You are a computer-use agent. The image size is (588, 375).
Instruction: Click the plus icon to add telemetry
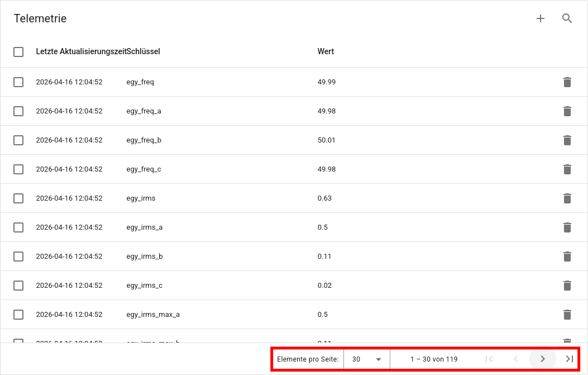(540, 18)
